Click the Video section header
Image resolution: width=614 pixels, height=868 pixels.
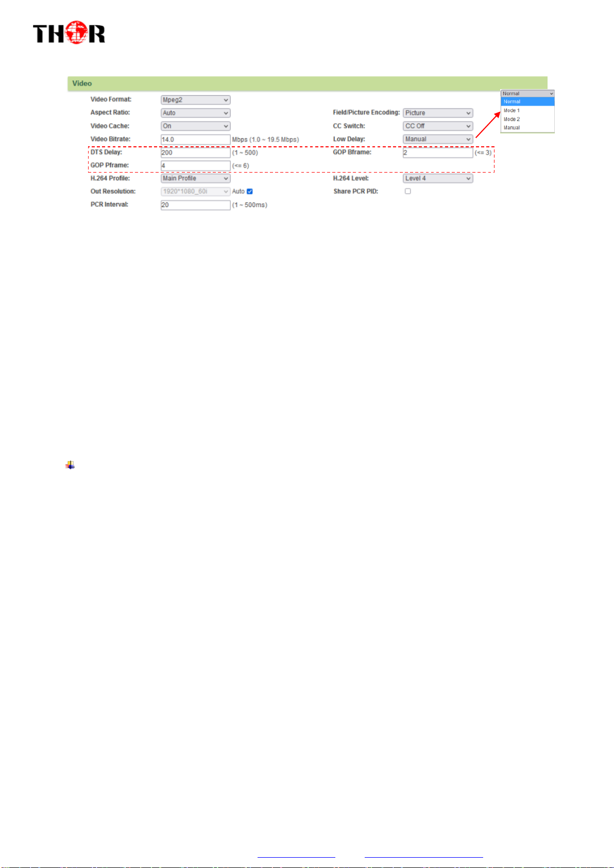pos(307,83)
